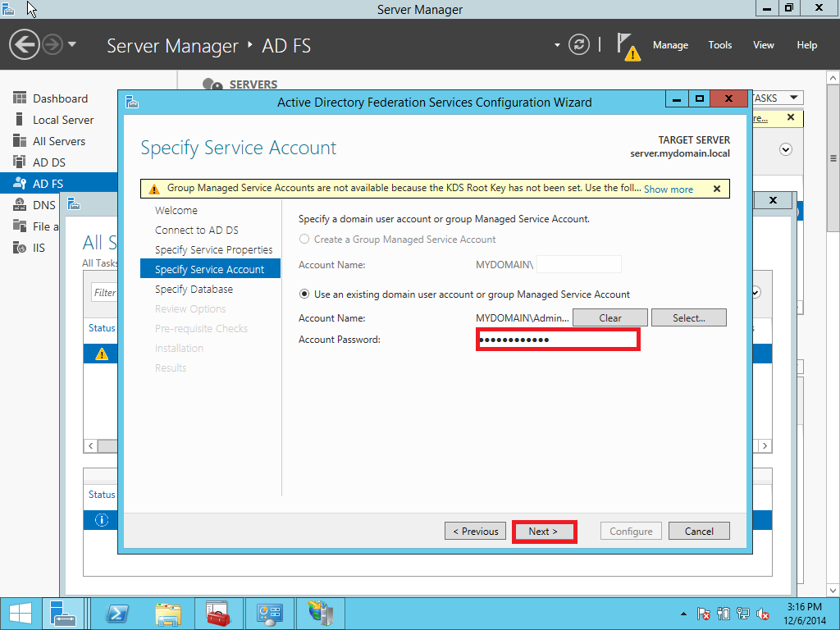Viewport: 840px width, 630px height.
Task: Open Windows PowerShell from the taskbar
Action: [x=118, y=613]
